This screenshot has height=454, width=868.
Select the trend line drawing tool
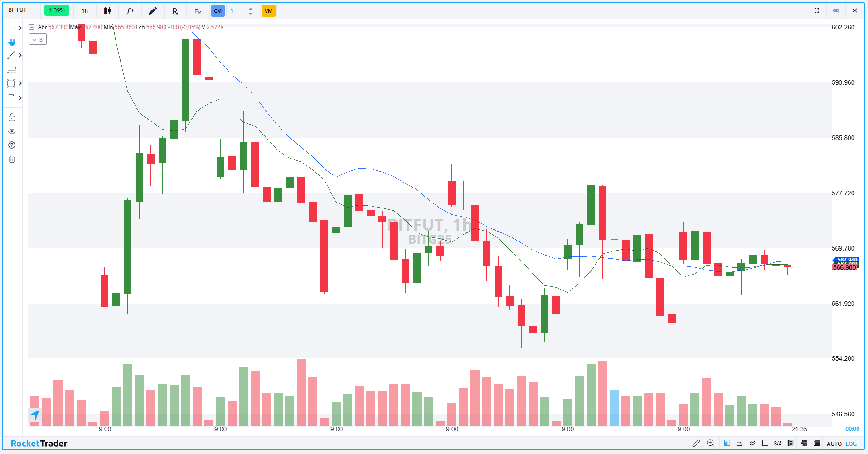[11, 55]
